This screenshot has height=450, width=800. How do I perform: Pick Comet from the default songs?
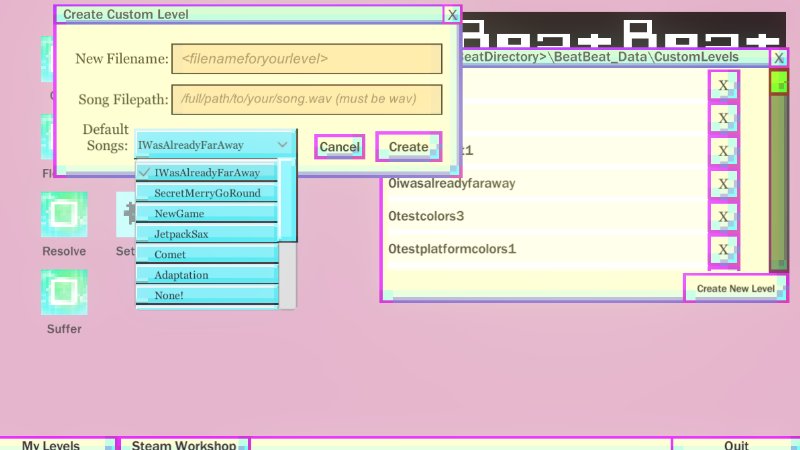click(x=207, y=254)
